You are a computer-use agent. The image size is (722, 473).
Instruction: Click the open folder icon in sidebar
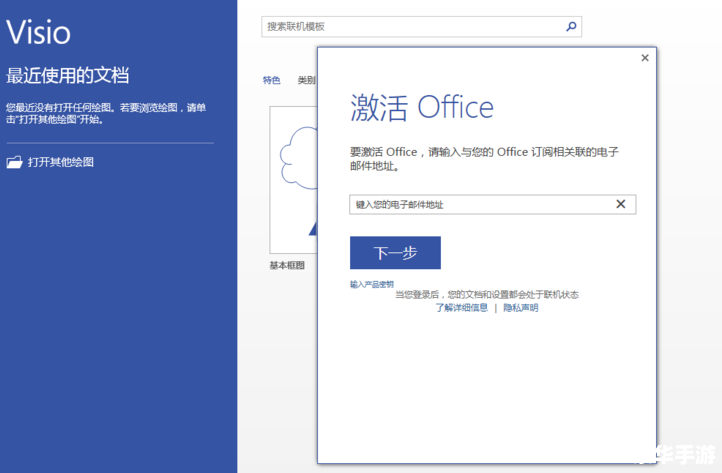[x=14, y=162]
